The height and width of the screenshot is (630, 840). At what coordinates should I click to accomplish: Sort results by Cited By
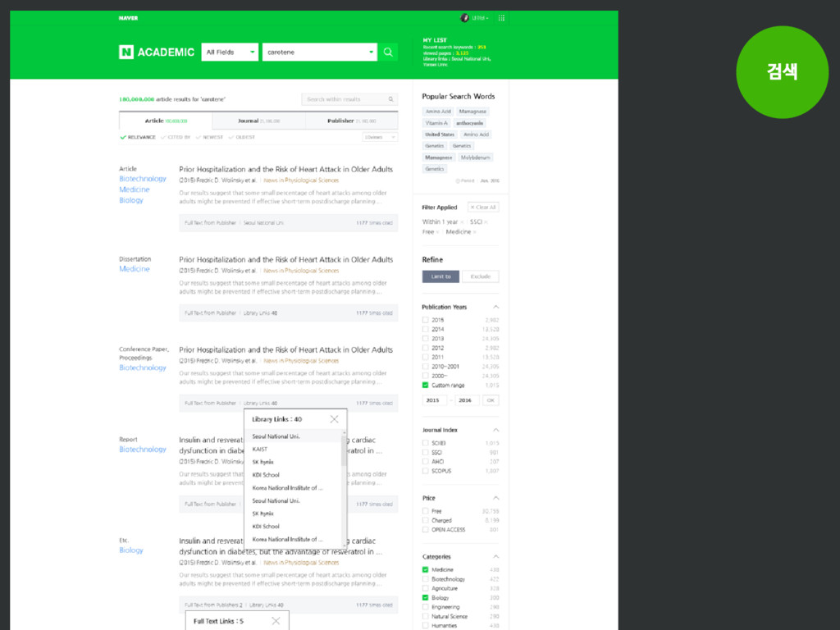(x=176, y=137)
